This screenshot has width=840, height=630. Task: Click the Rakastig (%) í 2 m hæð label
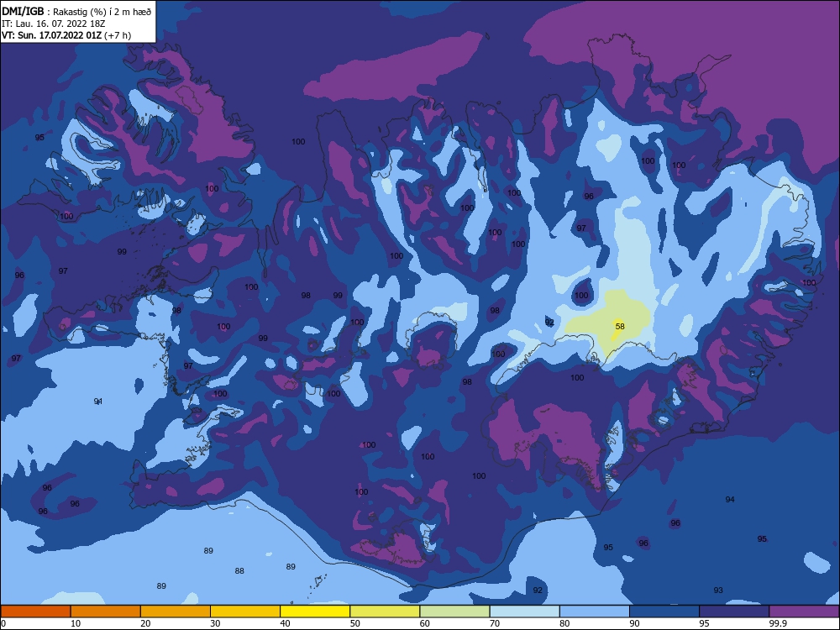point(102,12)
